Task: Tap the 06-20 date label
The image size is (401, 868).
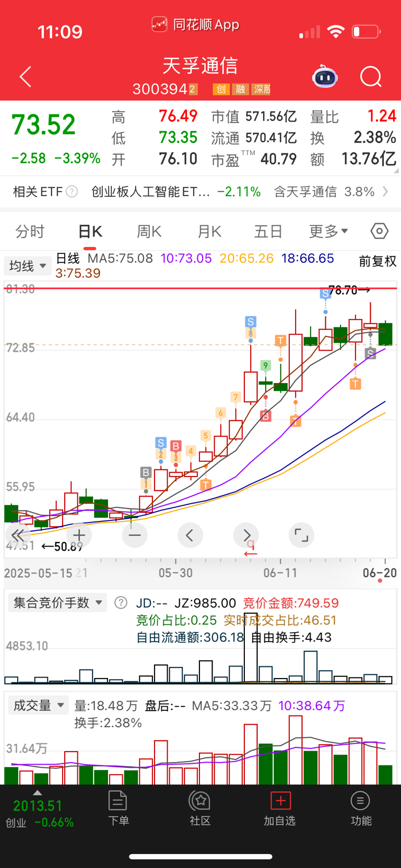Action: [380, 573]
